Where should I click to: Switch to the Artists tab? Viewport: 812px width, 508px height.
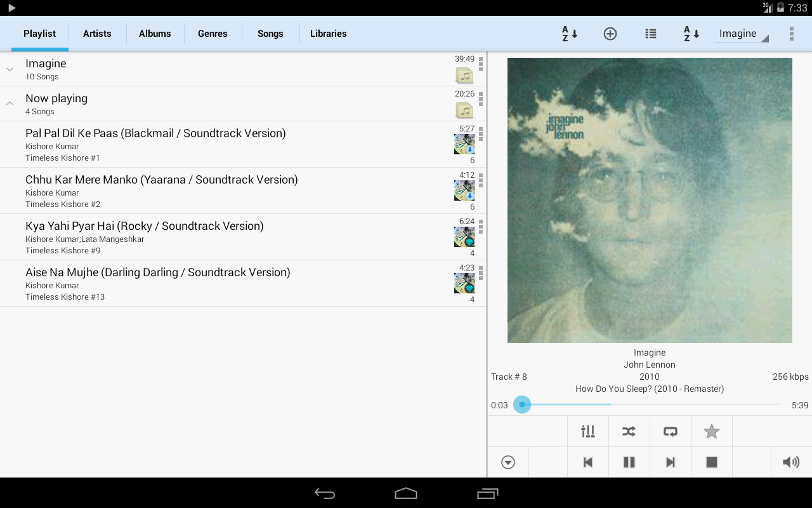[x=97, y=34]
